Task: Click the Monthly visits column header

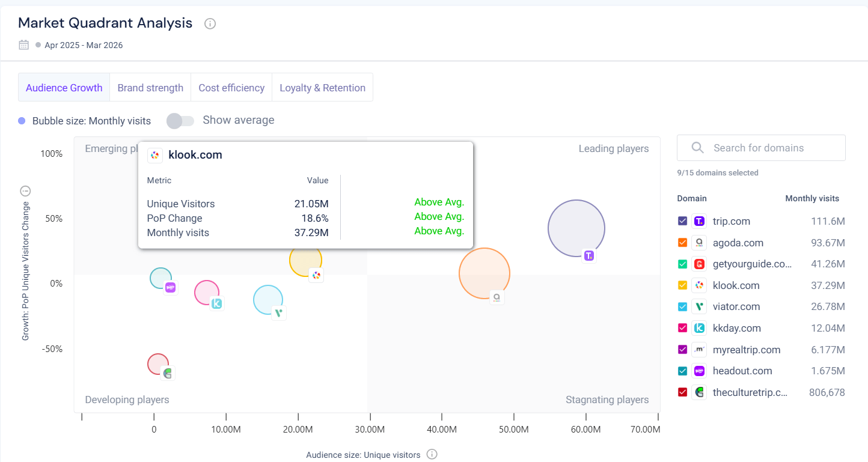Action: click(x=812, y=198)
